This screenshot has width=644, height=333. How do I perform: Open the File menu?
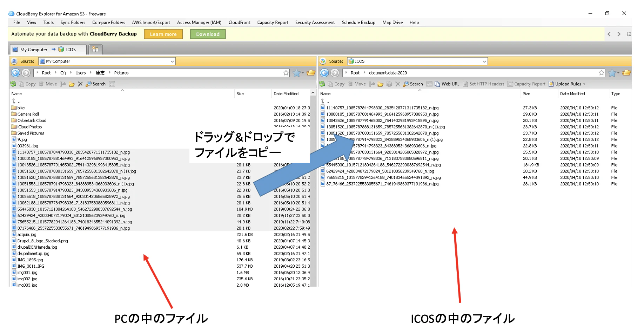pyautogui.click(x=17, y=22)
